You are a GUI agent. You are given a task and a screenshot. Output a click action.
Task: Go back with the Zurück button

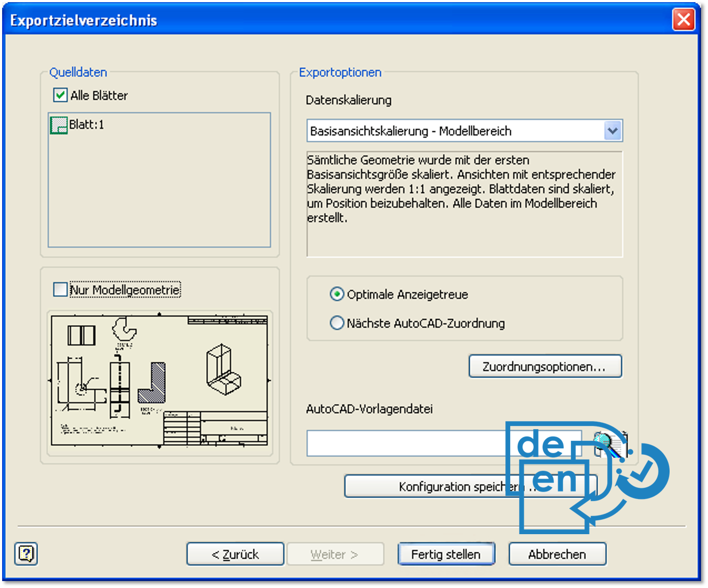235,554
